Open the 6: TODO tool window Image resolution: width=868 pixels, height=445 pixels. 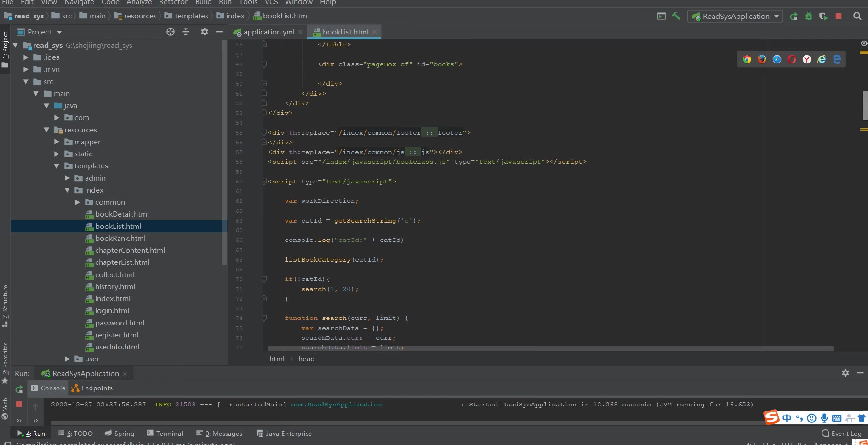[75, 433]
